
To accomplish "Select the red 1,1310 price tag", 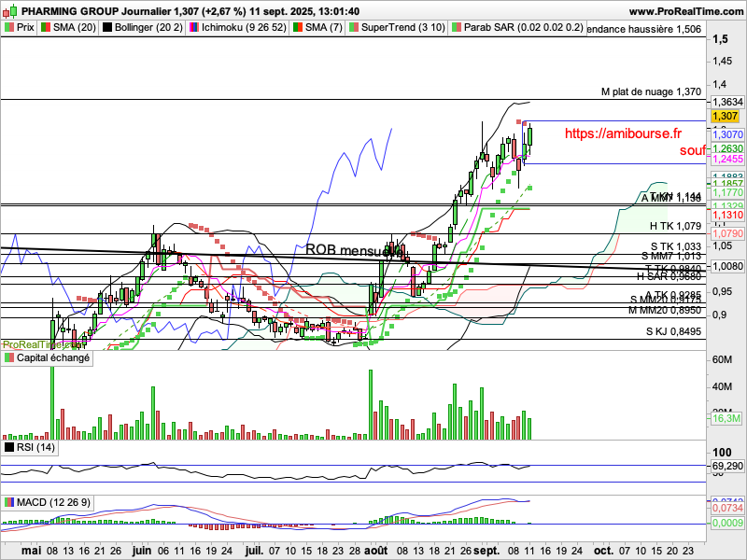I will coord(727,216).
